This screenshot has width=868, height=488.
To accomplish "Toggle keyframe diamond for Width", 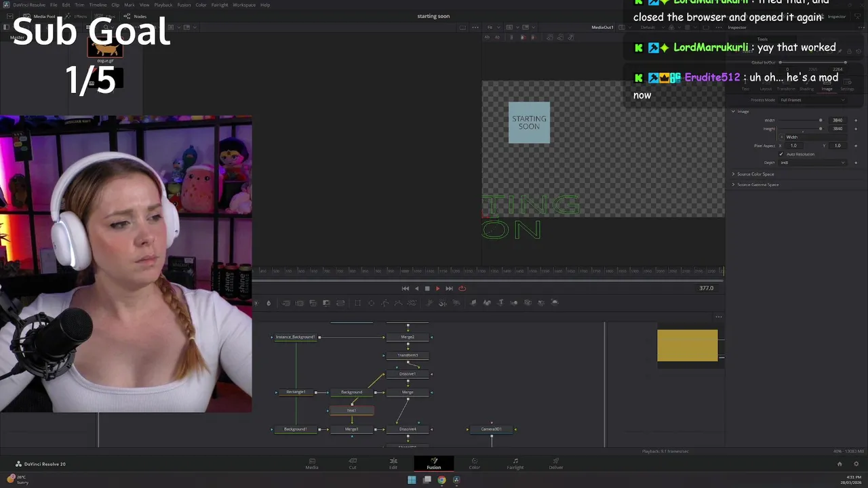I will 856,120.
